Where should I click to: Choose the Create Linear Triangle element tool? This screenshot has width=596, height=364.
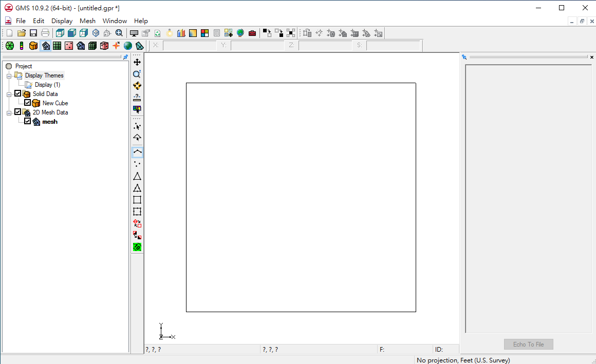[137, 176]
